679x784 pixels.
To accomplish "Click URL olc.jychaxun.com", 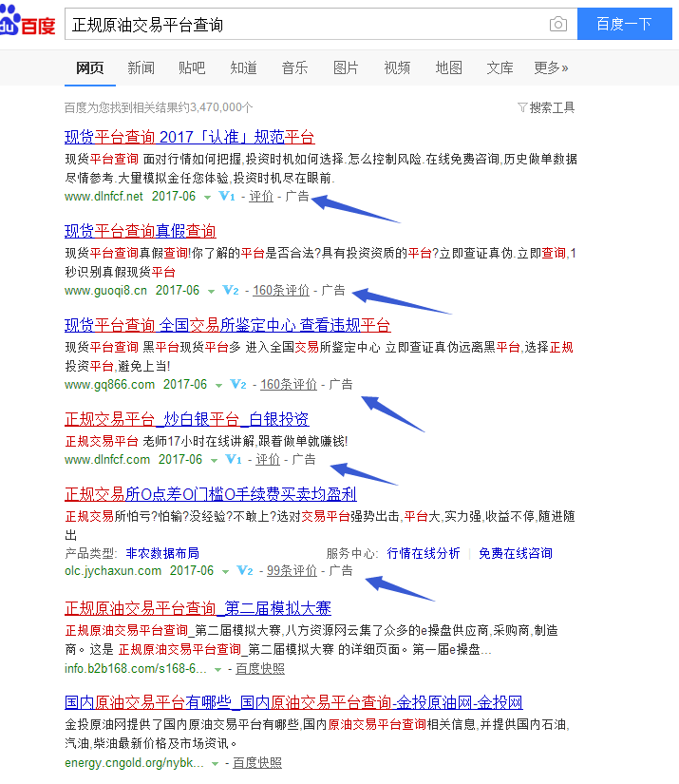I will [x=113, y=570].
